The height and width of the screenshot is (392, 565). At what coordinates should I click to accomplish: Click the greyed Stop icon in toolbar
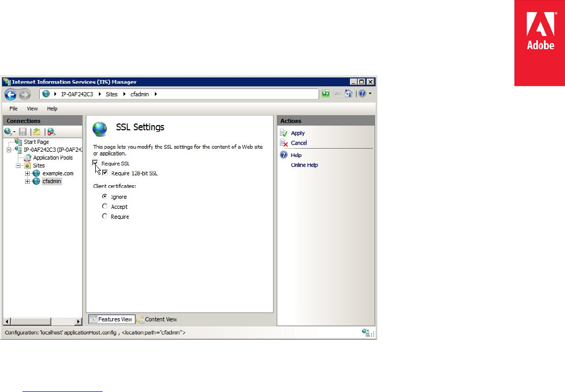(x=337, y=94)
